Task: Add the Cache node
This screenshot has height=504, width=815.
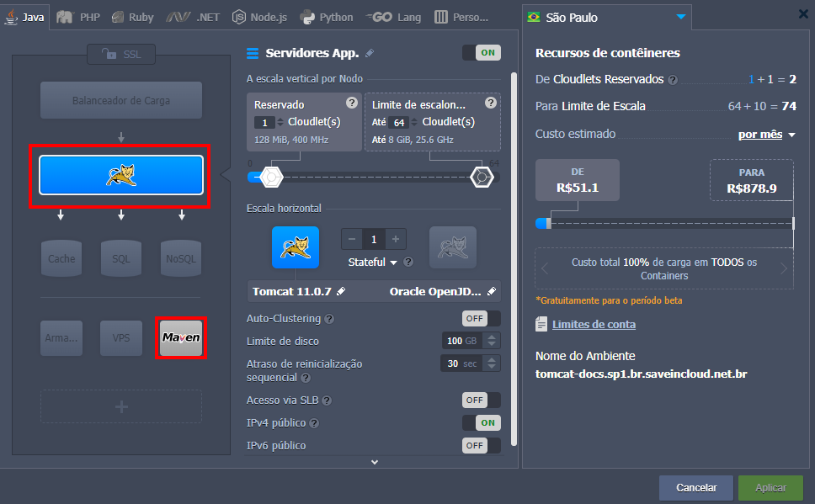Action: pyautogui.click(x=61, y=258)
